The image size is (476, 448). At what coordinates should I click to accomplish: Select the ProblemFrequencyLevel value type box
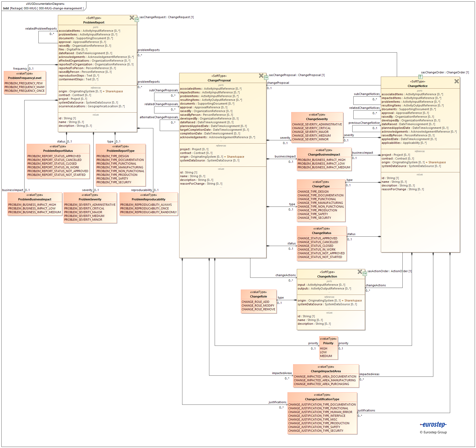25,81
